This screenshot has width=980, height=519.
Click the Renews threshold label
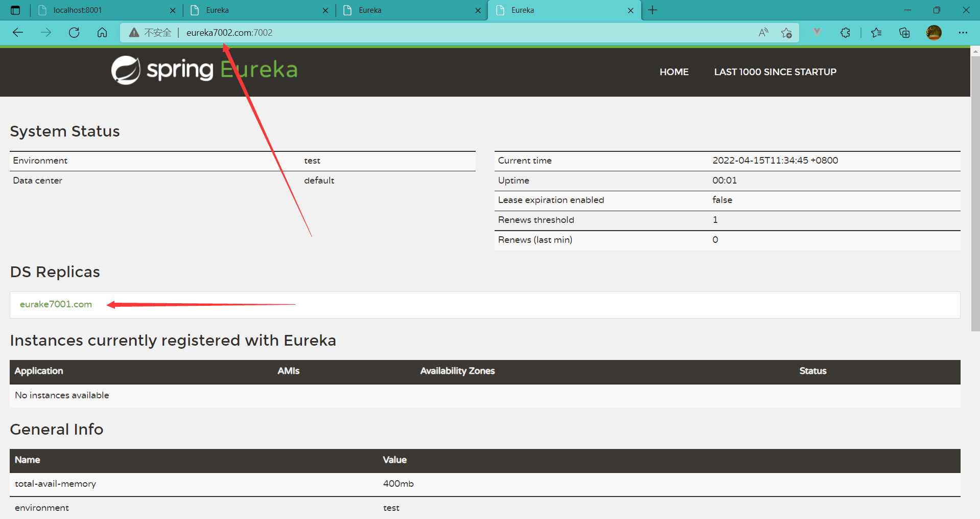(x=536, y=220)
